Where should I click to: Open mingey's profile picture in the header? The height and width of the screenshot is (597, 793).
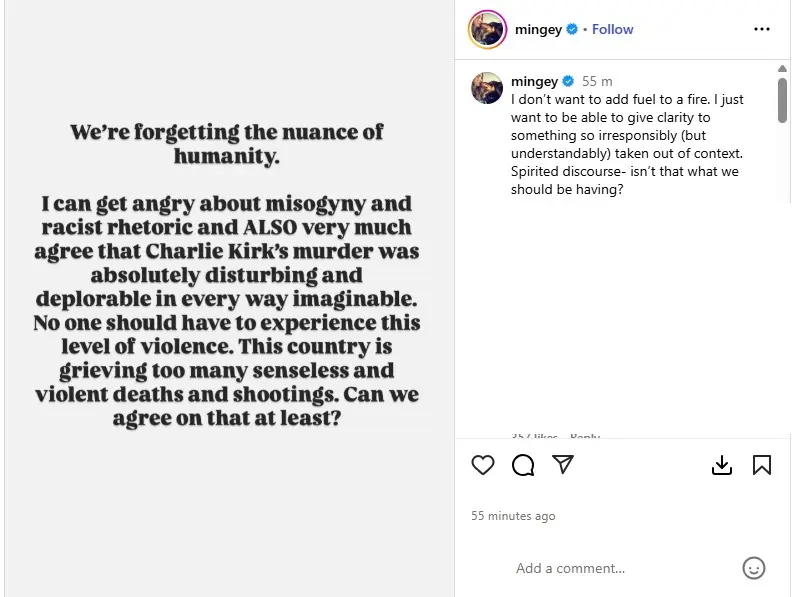(487, 29)
